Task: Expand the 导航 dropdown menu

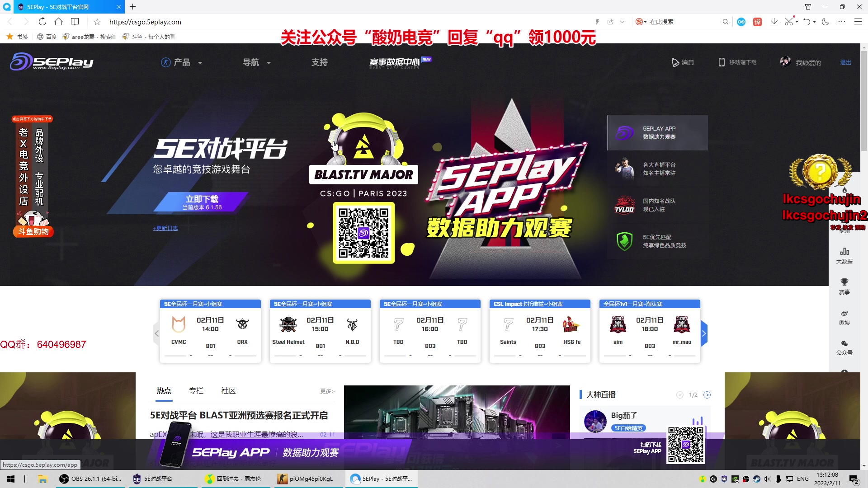Action: pos(257,62)
